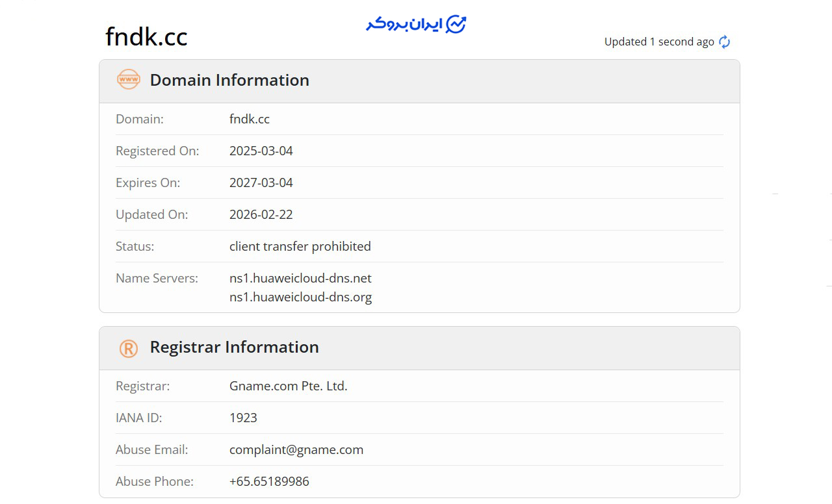Viewport: 832px width, 504px height.
Task: Click the orange www Domain Information icon
Action: click(128, 79)
